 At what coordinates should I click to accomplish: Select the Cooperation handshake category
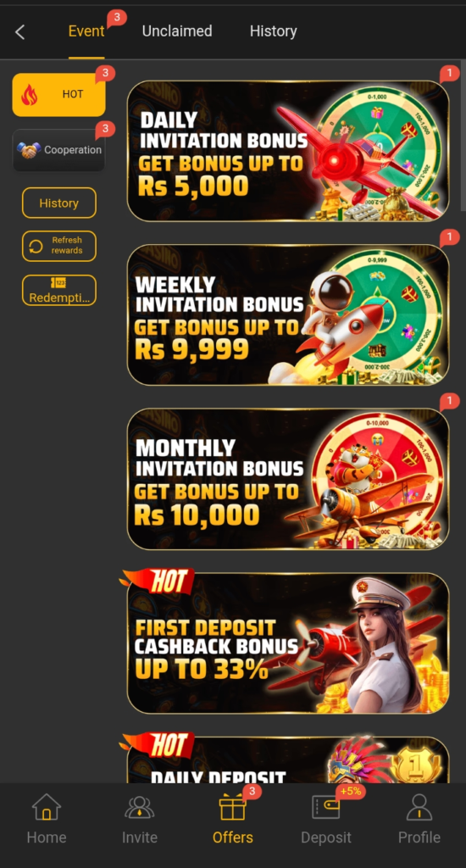(x=58, y=150)
